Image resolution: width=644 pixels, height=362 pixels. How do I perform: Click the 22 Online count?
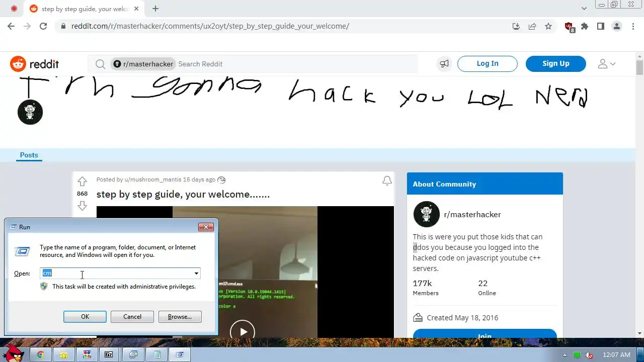[487, 288]
